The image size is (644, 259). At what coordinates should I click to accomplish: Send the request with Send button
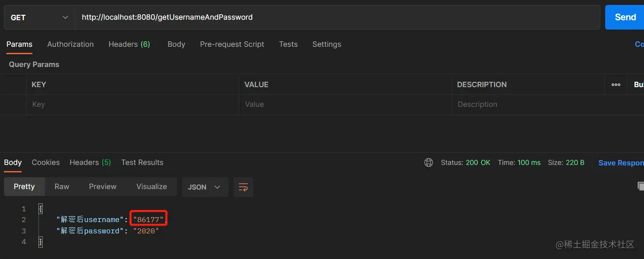pos(624,17)
